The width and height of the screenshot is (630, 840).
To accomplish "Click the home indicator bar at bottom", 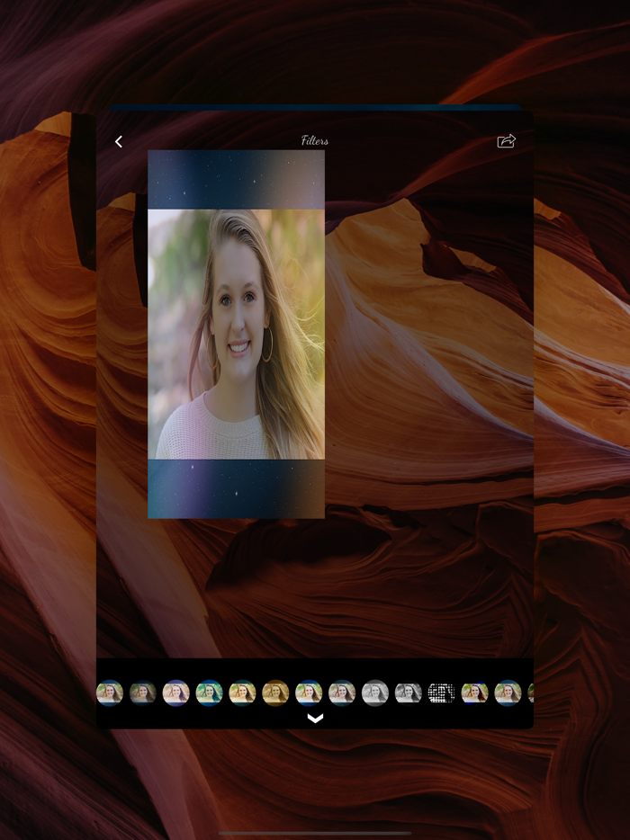I will tap(315, 833).
